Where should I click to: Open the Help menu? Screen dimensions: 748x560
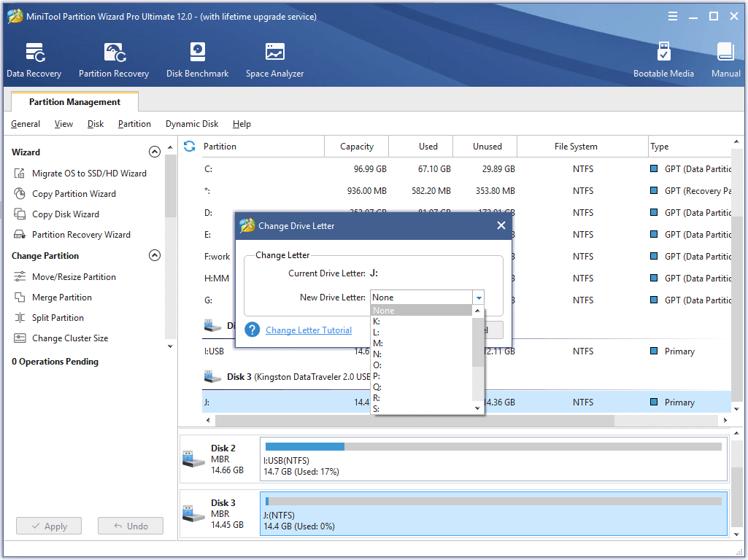(242, 124)
